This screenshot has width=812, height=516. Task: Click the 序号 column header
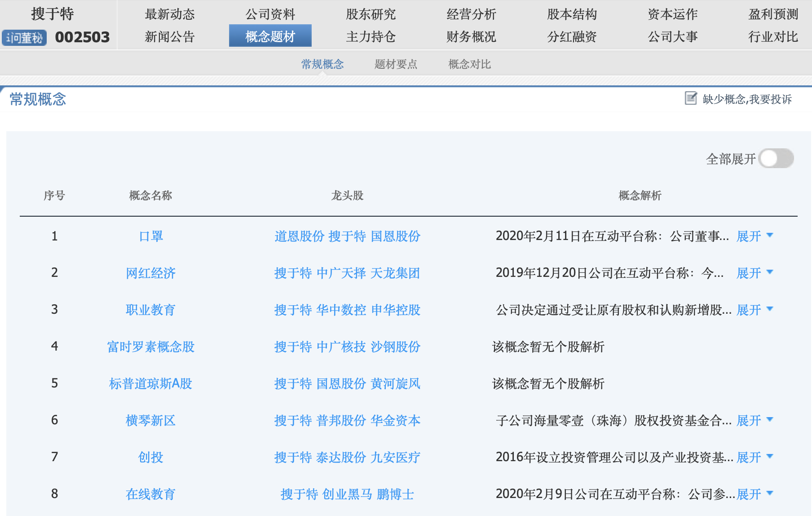coord(54,196)
